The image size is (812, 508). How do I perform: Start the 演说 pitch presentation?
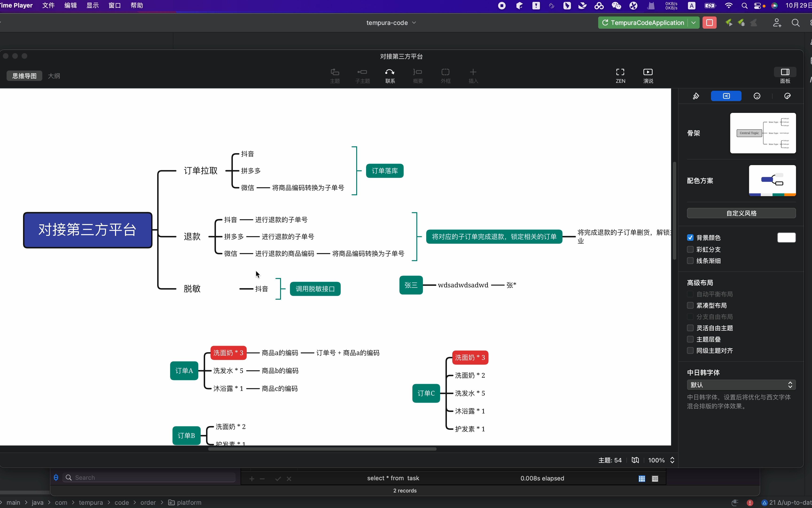coord(648,75)
